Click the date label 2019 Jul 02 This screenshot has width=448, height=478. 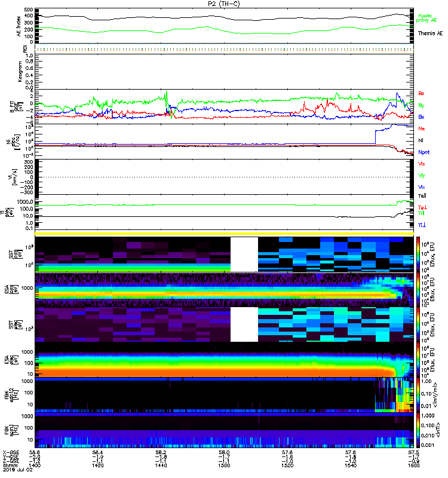[x=18, y=470]
